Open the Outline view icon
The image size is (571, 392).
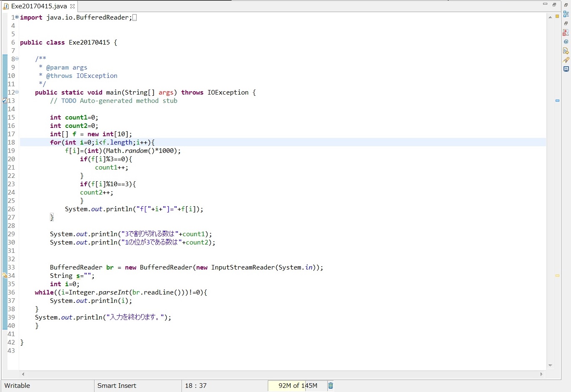click(566, 14)
